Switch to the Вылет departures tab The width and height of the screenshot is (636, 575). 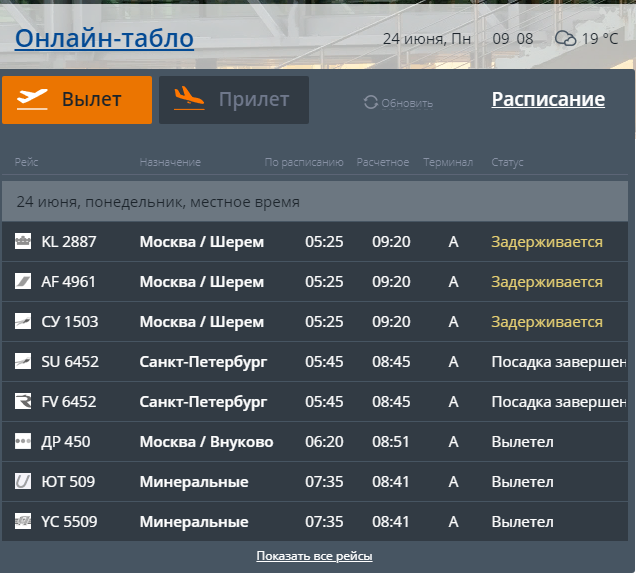[x=77, y=100]
